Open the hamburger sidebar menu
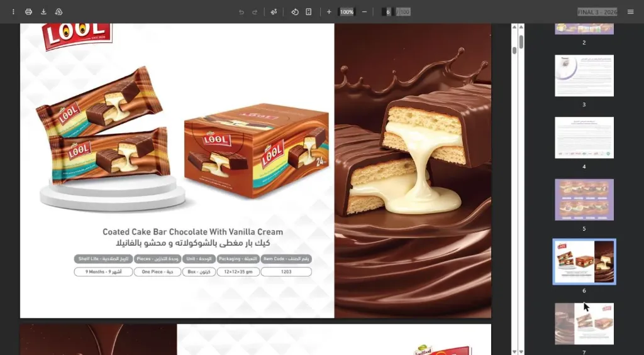This screenshot has width=644, height=355. [x=630, y=12]
